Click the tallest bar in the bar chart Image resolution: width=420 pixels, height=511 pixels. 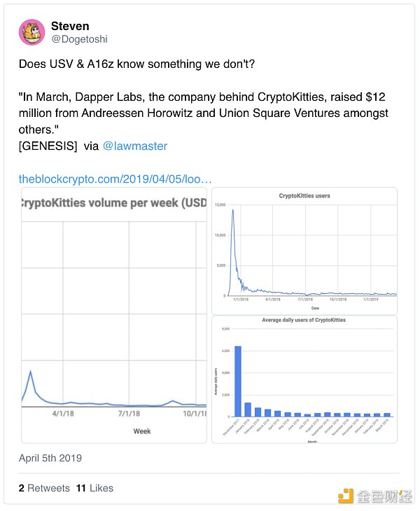238,381
